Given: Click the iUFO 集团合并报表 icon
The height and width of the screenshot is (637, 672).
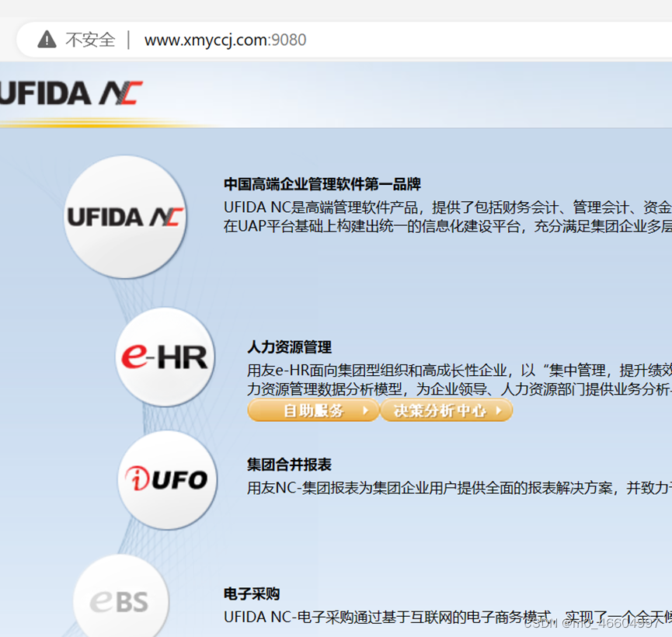Looking at the screenshot, I should point(167,479).
